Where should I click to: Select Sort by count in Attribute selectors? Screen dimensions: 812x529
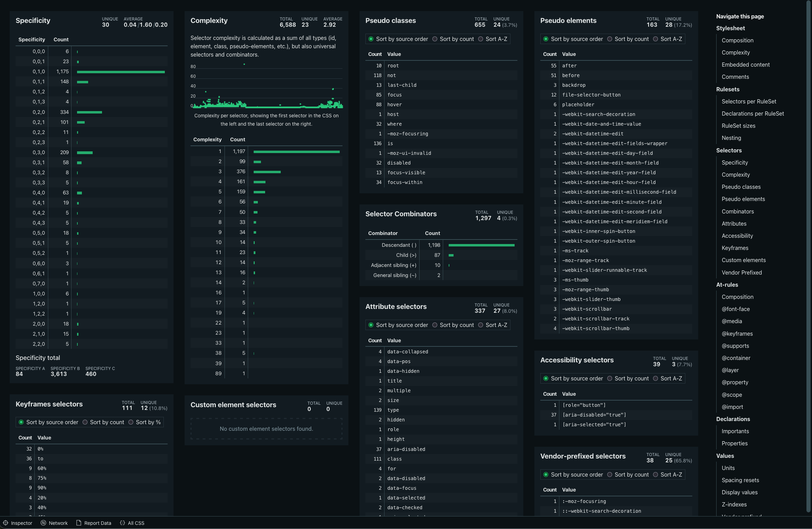[x=453, y=325]
